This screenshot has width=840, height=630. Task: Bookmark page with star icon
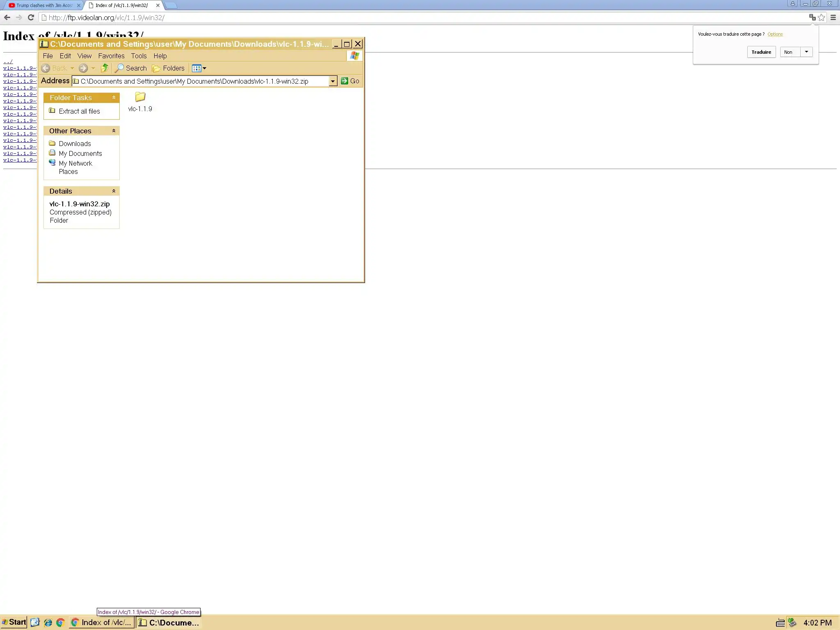point(821,17)
